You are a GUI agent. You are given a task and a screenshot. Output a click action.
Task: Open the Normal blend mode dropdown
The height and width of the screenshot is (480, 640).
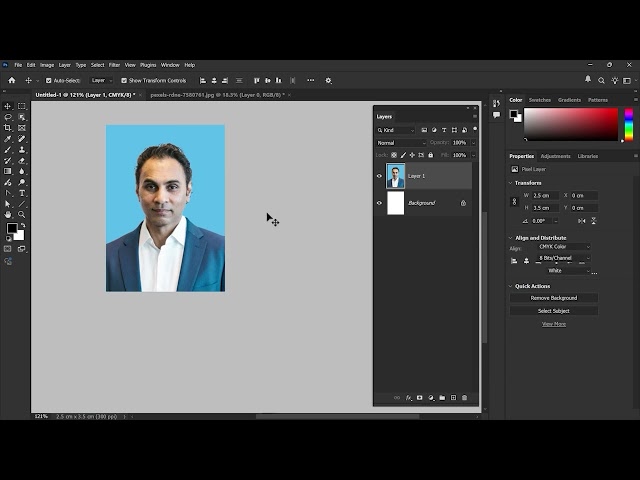[401, 143]
